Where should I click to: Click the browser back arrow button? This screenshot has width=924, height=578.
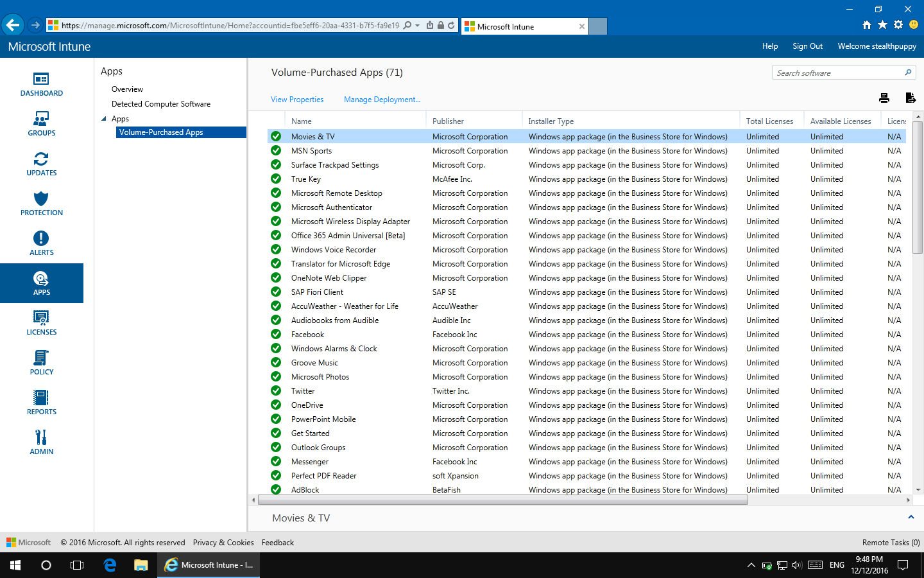pos(12,25)
